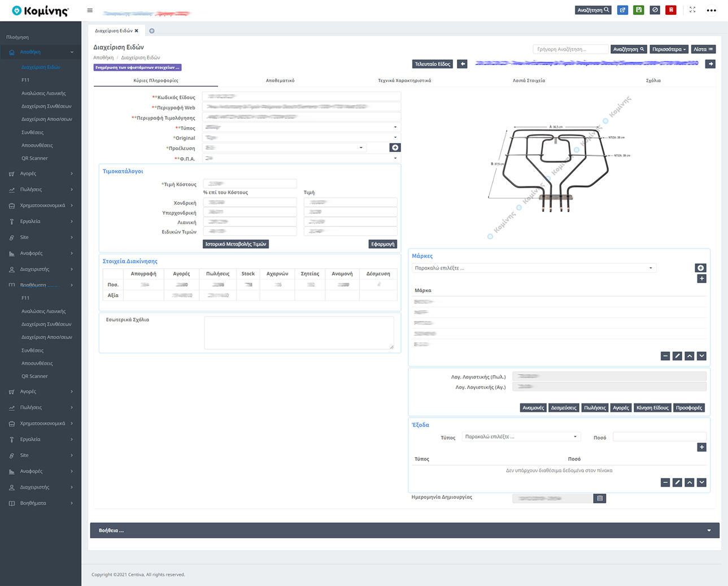Viewport: 728px width, 586px height.
Task: Click the minus remove icon in Έξοδα panel
Action: coord(665,483)
